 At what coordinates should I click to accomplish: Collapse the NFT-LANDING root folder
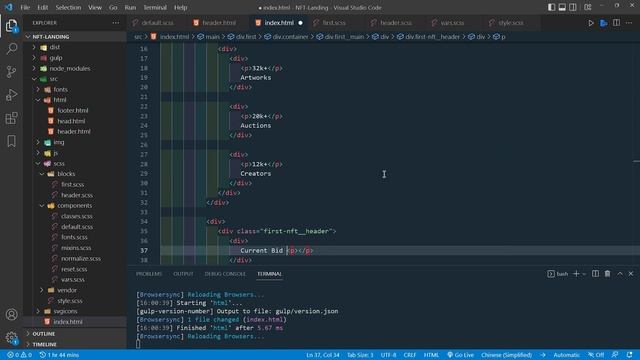[51, 37]
